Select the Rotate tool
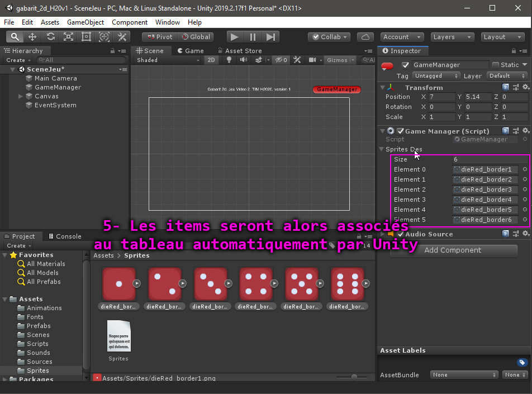532x394 pixels. [50, 37]
